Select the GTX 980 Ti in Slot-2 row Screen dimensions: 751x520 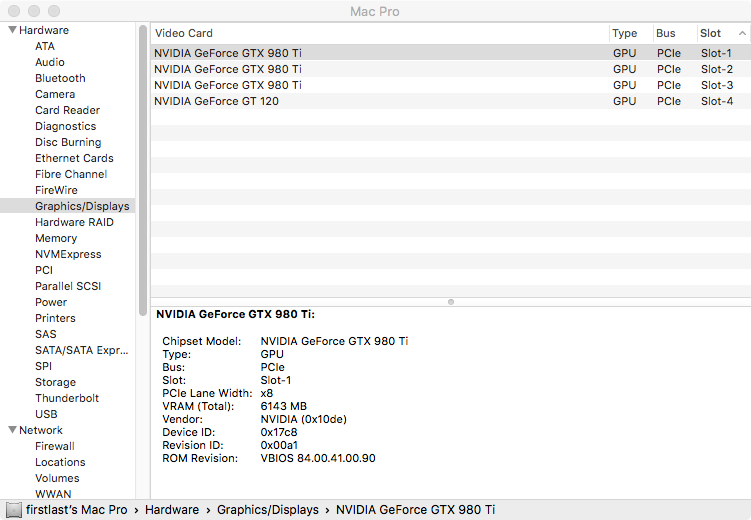[451, 69]
